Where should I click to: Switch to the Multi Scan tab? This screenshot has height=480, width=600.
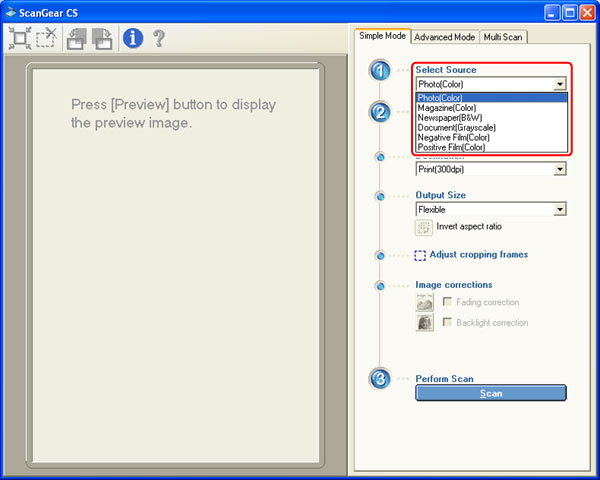(503, 37)
